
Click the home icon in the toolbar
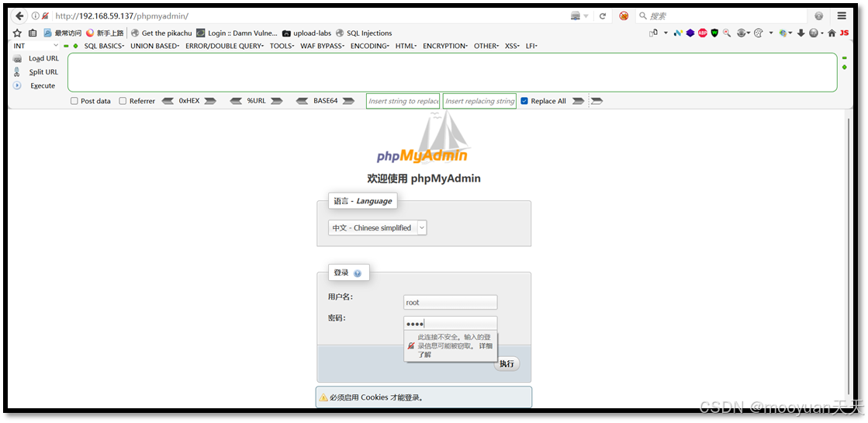click(x=832, y=33)
